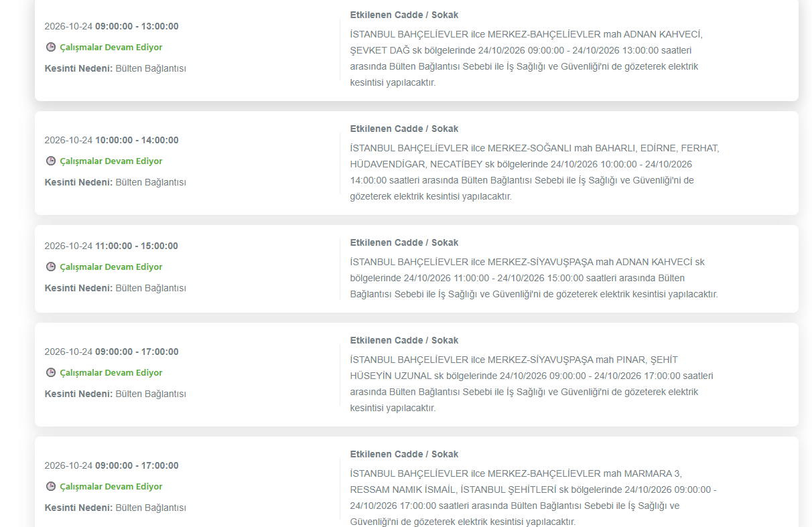Click 'Kesinti Nedeni: Bülten Bağlantısı' in the PINAR card
This screenshot has width=812, height=527.
pyautogui.click(x=115, y=394)
